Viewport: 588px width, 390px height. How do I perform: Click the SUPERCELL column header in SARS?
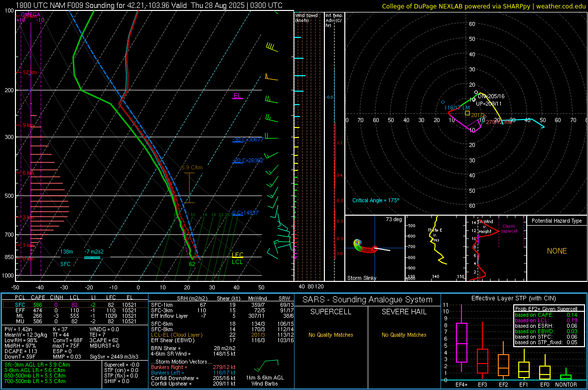pyautogui.click(x=331, y=312)
